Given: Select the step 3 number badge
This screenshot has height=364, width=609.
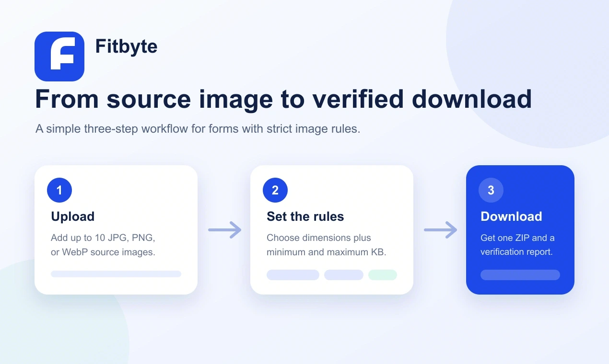Looking at the screenshot, I should pos(491,191).
